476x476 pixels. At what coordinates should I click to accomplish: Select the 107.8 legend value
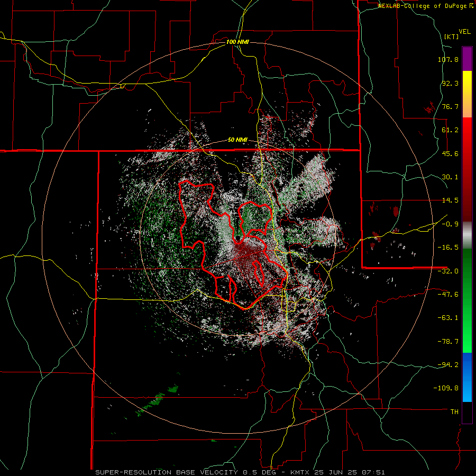[448, 59]
